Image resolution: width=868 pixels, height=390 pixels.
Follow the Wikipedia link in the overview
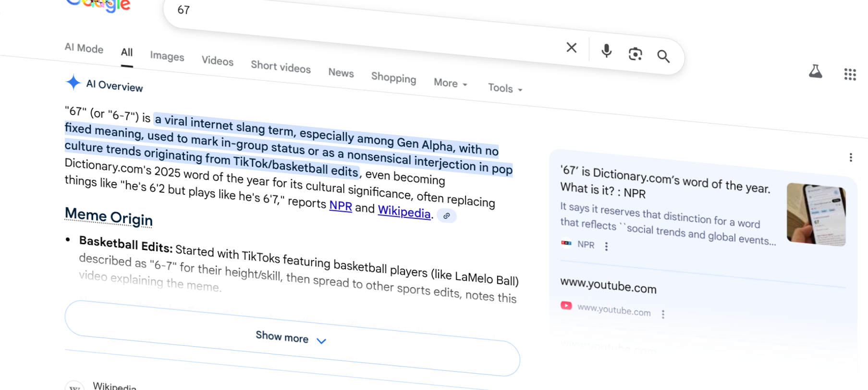click(404, 212)
